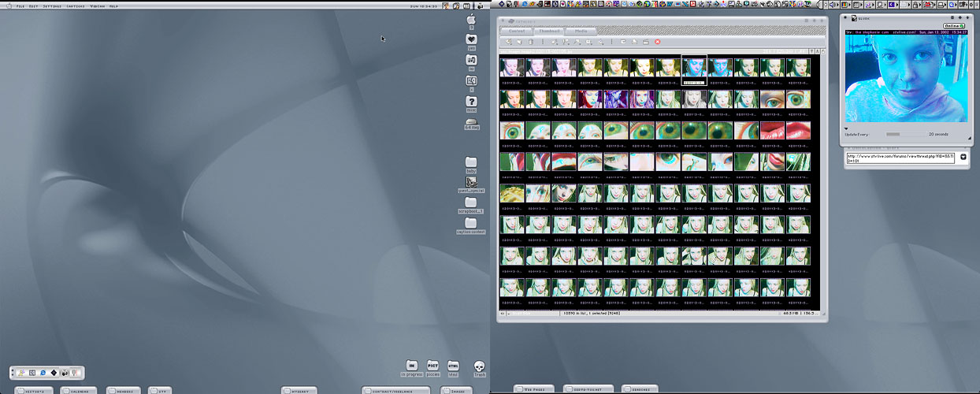980x394 pixels.
Task: Open the URL dropdown arrow button
Action: pyautogui.click(x=963, y=157)
